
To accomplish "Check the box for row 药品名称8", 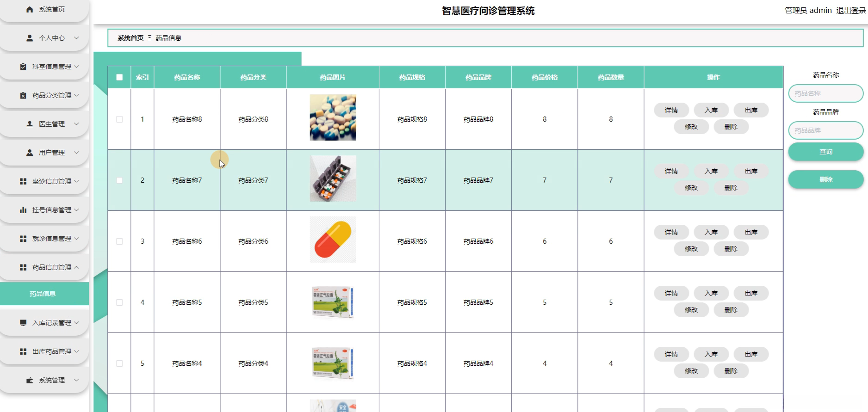I will (x=119, y=119).
